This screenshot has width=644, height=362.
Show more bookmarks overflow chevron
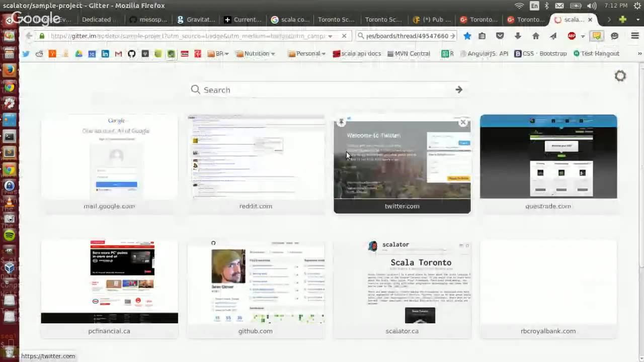tap(639, 53)
